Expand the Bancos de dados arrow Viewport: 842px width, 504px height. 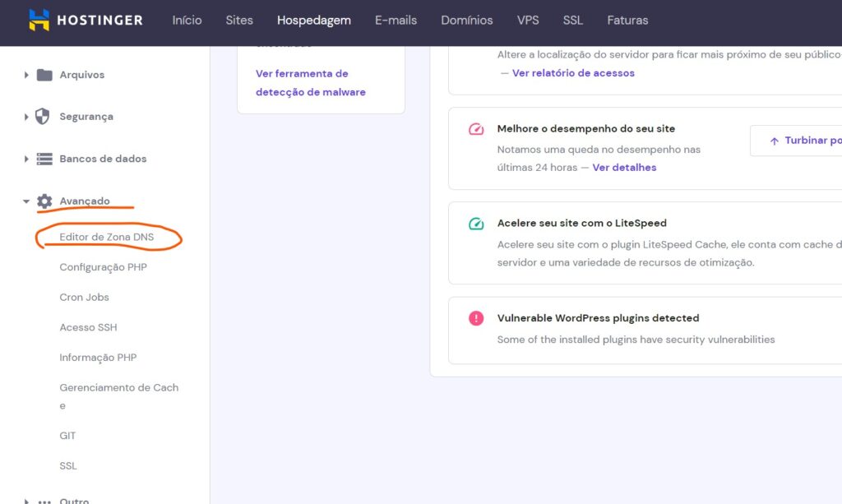[x=27, y=159]
